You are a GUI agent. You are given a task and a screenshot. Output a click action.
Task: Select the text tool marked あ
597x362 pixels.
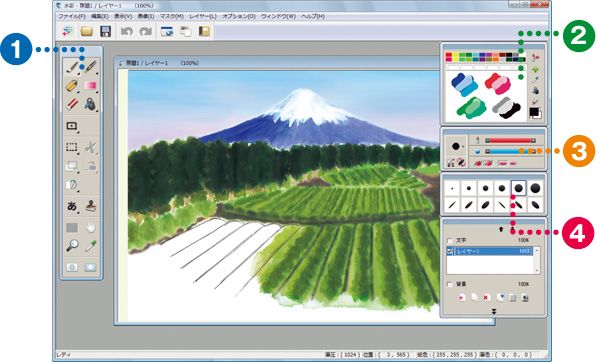[72, 206]
